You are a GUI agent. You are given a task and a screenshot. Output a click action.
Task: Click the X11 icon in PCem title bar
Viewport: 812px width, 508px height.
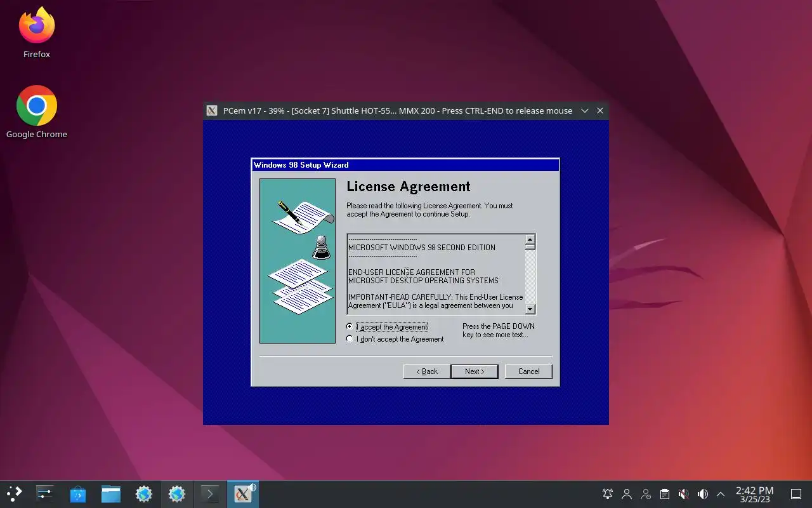[x=213, y=110]
